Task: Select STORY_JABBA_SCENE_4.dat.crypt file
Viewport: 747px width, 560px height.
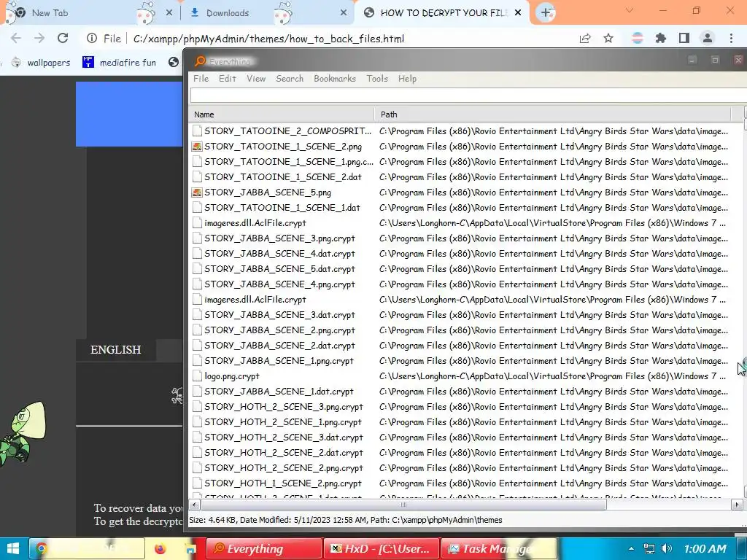Action: (x=279, y=254)
